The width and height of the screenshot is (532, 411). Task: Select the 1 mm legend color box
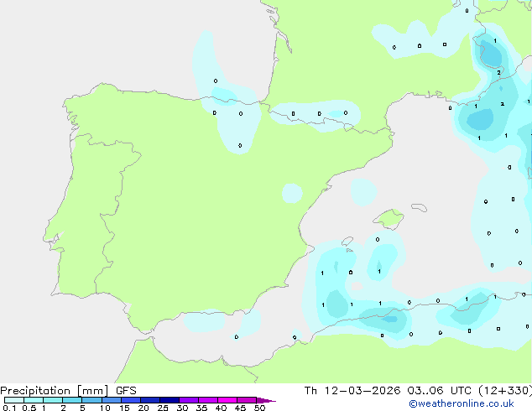(x=53, y=400)
